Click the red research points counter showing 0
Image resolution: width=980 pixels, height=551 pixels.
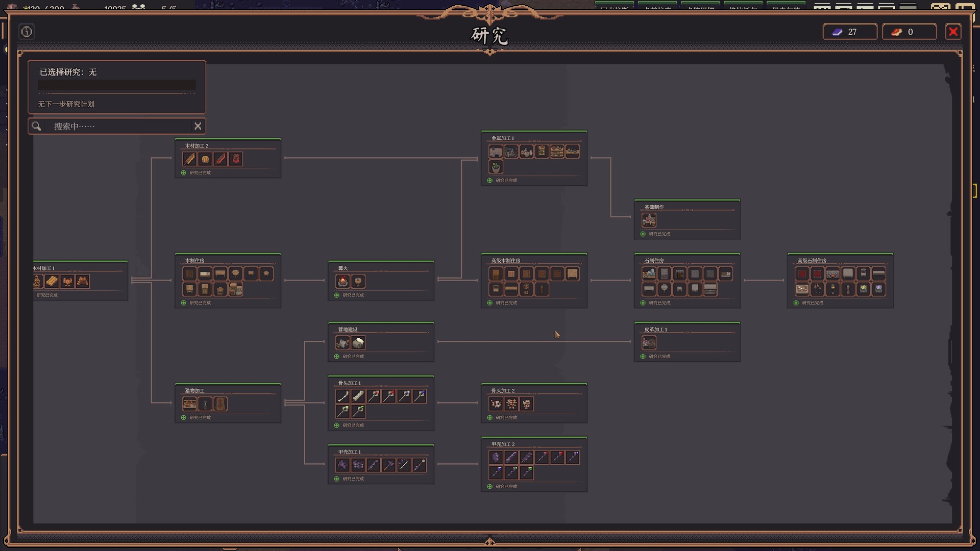point(910,32)
